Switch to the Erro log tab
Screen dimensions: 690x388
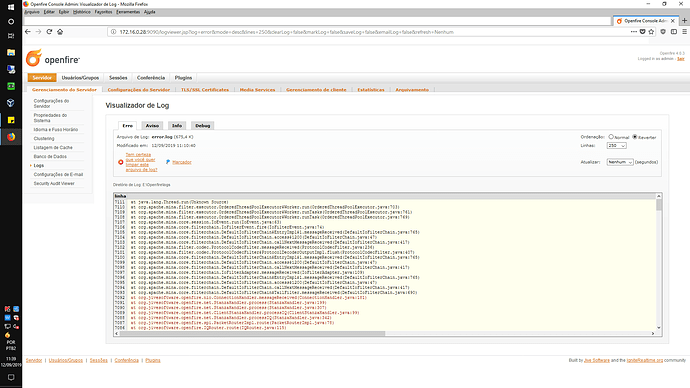128,126
